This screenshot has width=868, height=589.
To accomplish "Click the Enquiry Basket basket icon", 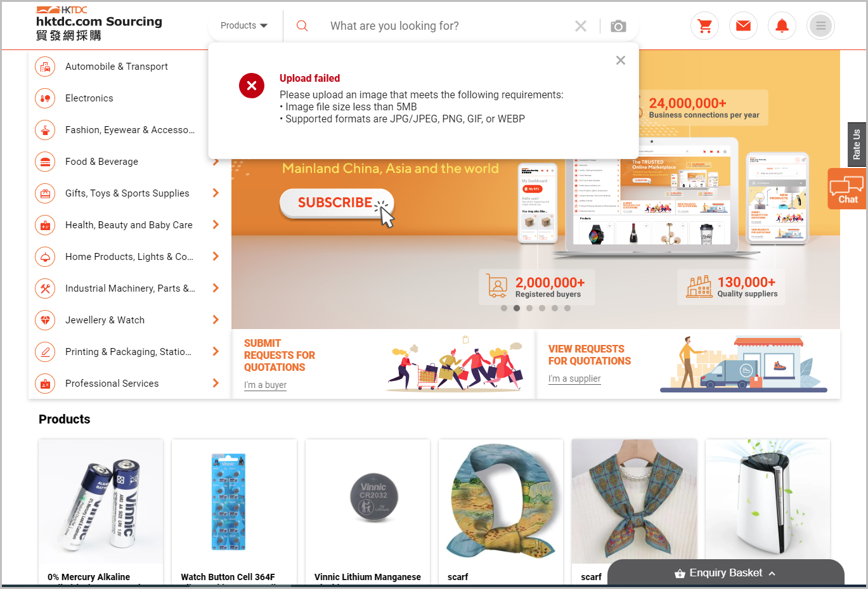I will click(680, 573).
